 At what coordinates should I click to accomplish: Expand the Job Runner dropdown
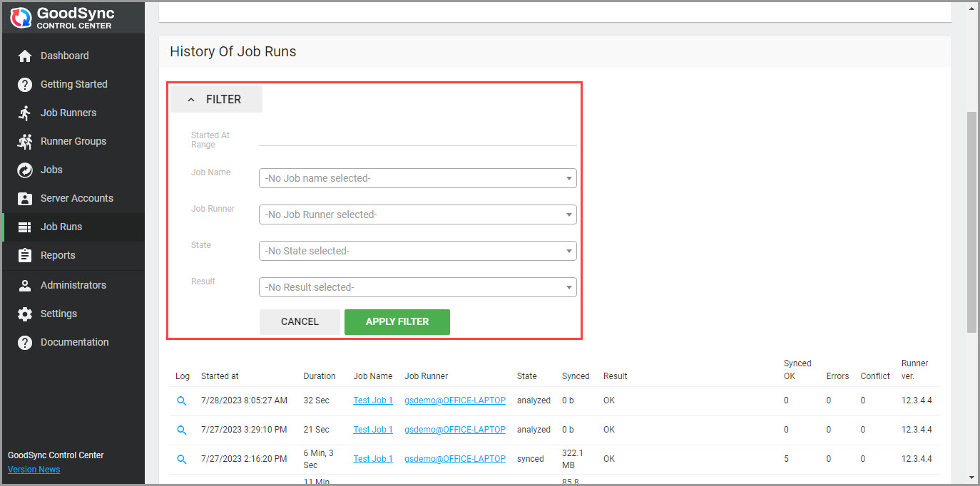coord(417,214)
